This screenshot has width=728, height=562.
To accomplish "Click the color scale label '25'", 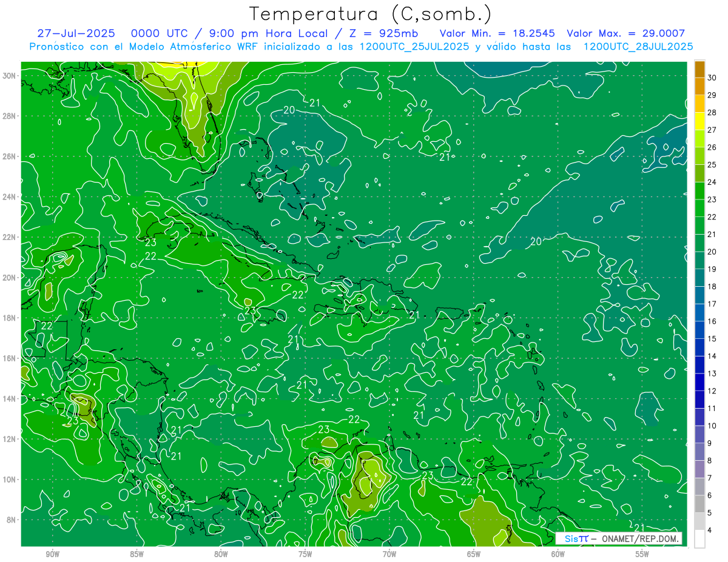I will [712, 165].
